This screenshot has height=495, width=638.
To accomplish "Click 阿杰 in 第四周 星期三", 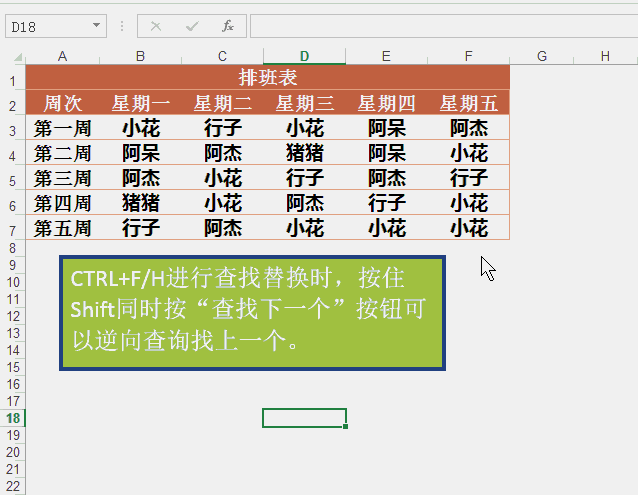I will [304, 203].
